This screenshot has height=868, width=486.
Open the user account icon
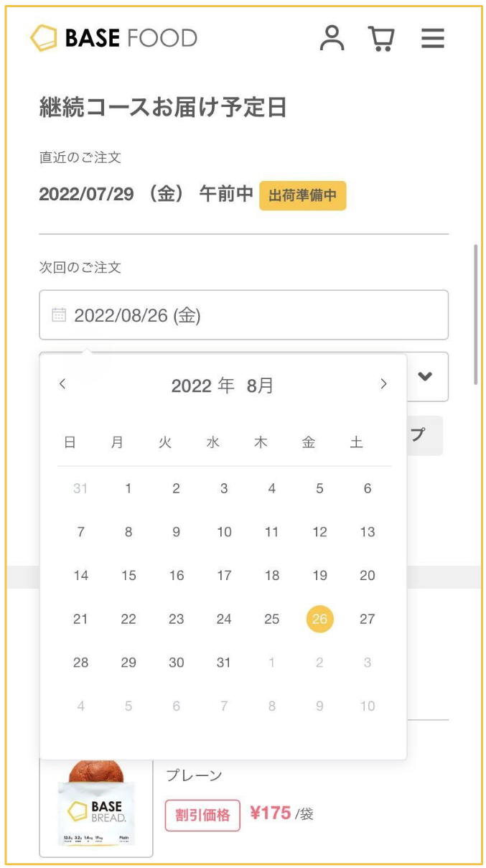(x=332, y=38)
